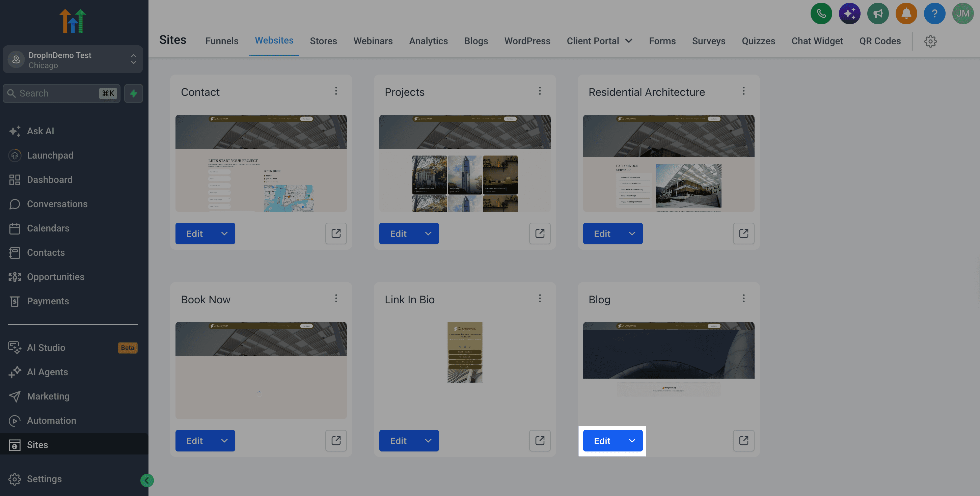Image resolution: width=980 pixels, height=496 pixels.
Task: Click Edit on the Blog card
Action: pos(602,440)
